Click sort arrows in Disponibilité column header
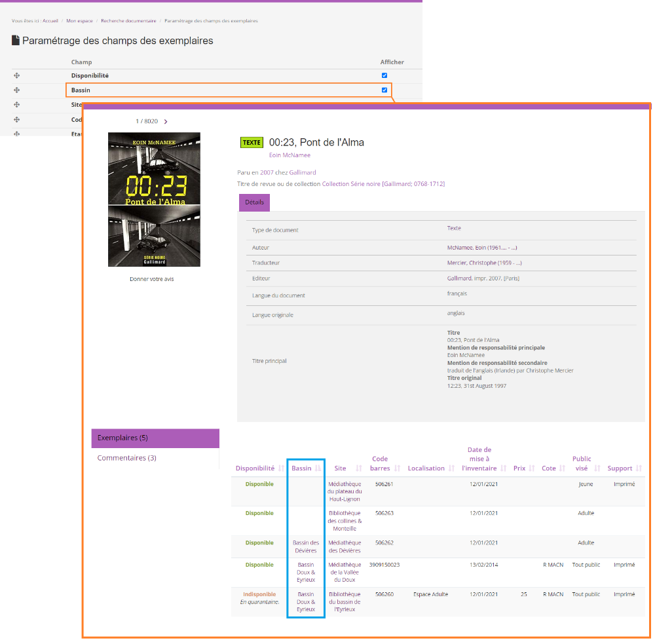This screenshot has height=644, width=655. (x=280, y=468)
